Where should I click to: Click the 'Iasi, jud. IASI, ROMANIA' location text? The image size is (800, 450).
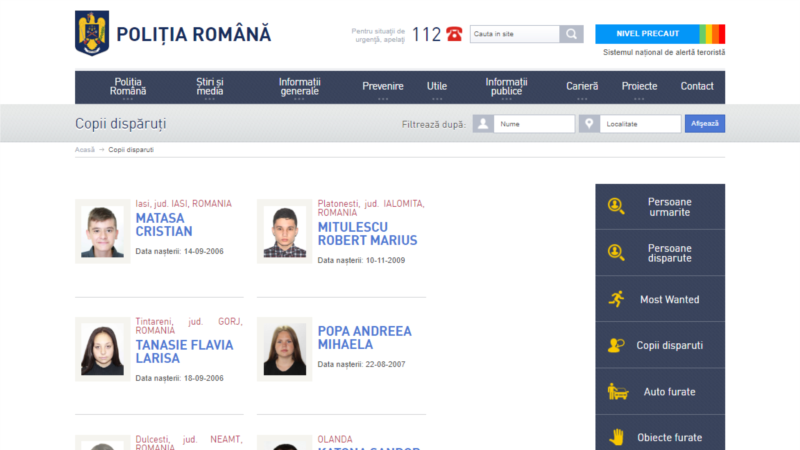tap(184, 204)
